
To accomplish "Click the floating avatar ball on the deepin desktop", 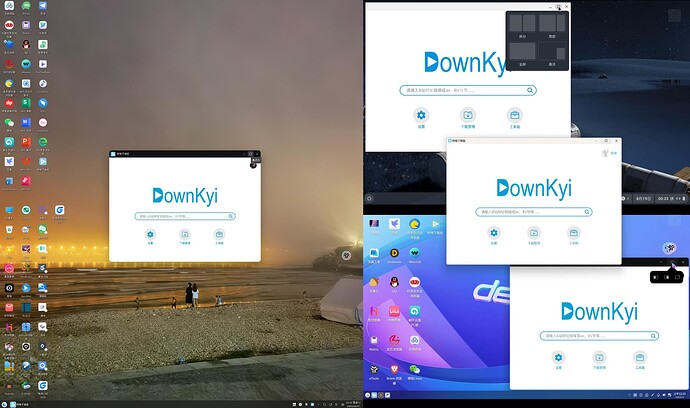I will tap(669, 248).
